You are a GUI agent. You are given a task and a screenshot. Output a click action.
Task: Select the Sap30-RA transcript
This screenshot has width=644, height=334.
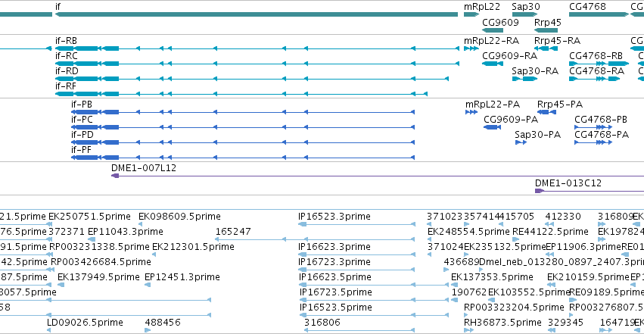coord(525,79)
